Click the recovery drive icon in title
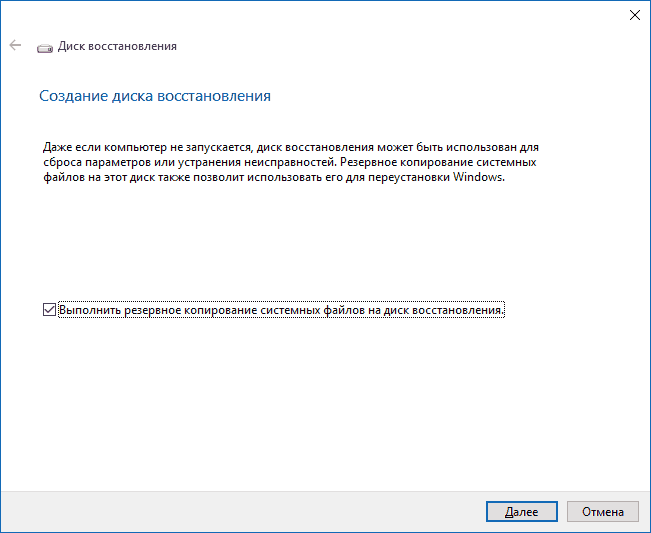The height and width of the screenshot is (533, 651). (x=45, y=48)
